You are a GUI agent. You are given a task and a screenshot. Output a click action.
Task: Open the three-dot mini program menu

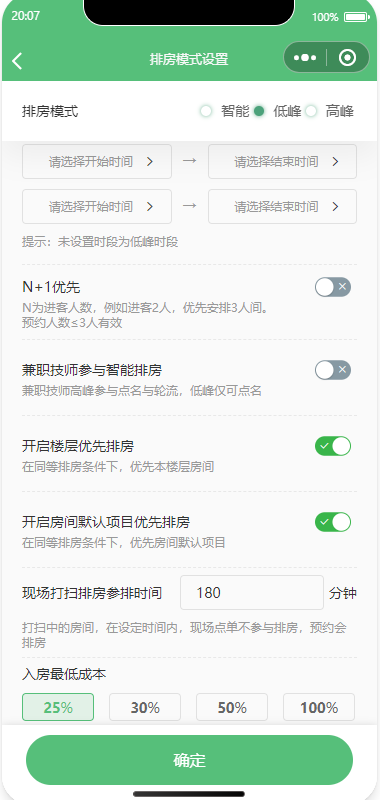coord(305,58)
